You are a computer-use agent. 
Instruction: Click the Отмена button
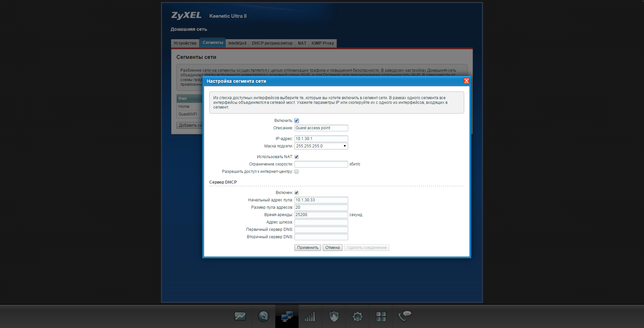(332, 248)
